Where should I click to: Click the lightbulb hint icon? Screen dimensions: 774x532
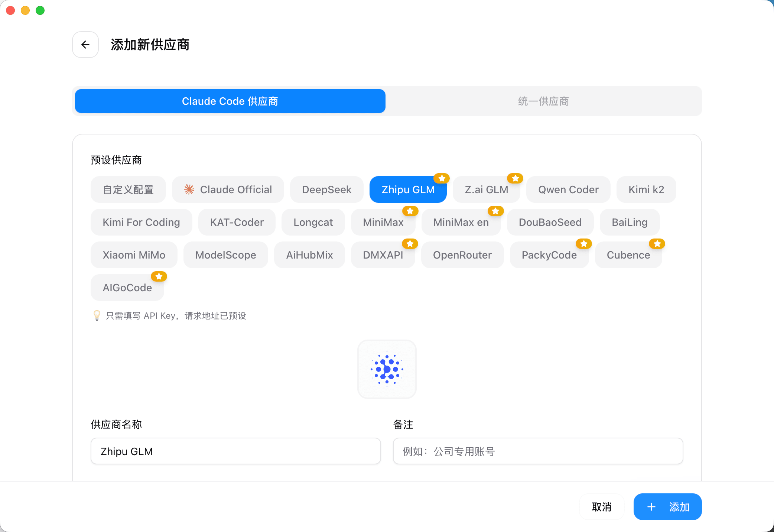click(x=97, y=316)
